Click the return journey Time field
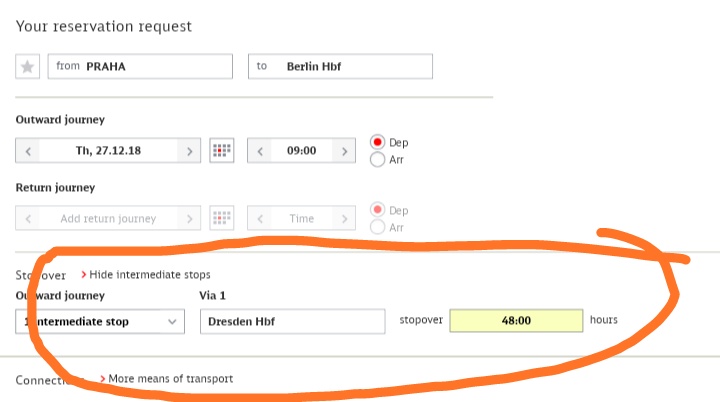 point(302,218)
